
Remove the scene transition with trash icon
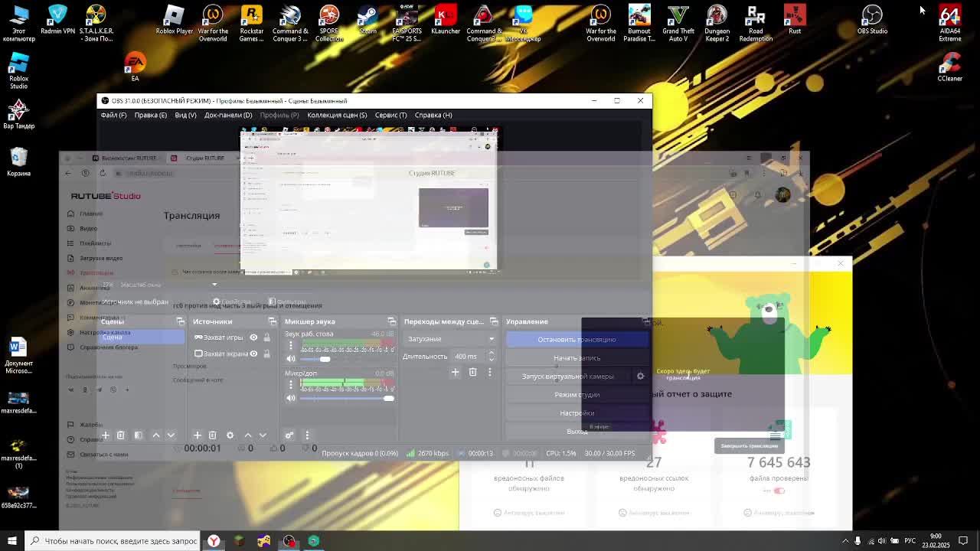pyautogui.click(x=472, y=372)
